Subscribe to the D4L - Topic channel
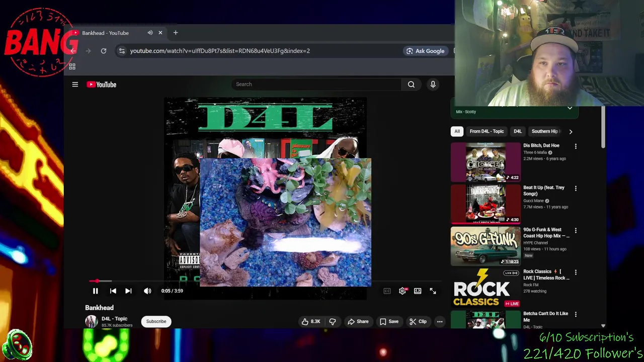 coord(156,321)
